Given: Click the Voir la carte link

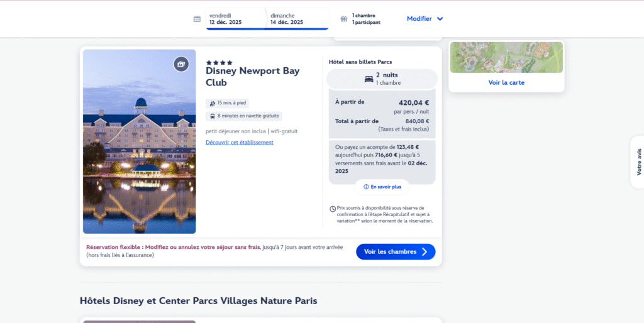Looking at the screenshot, I should pyautogui.click(x=506, y=82).
